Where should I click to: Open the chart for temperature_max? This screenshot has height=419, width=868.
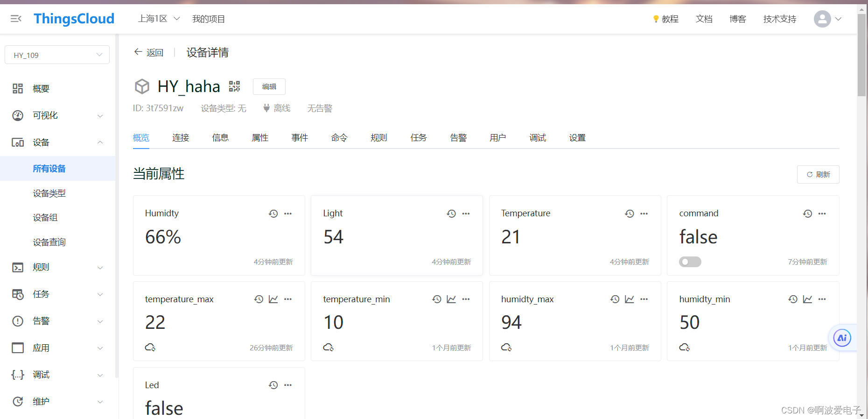click(273, 299)
